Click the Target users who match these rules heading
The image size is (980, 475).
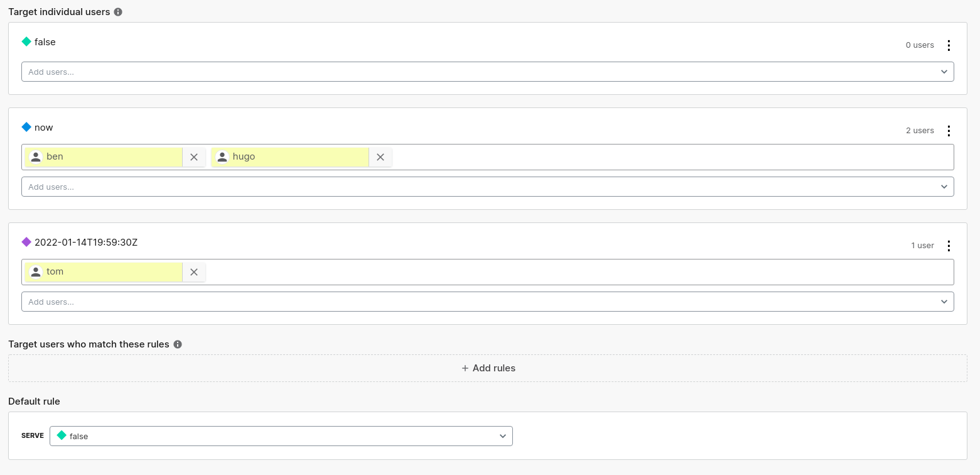coord(89,344)
